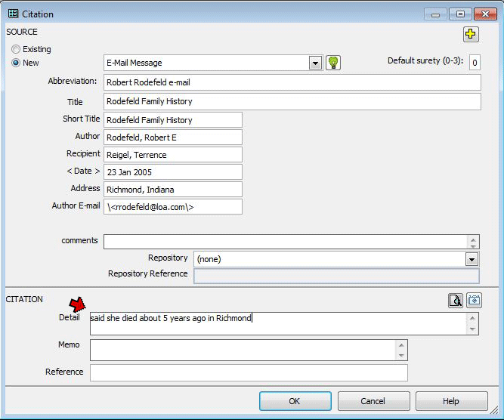Click the Author field Rodefeld, Robert E
Image resolution: width=504 pixels, height=420 pixels.
point(173,137)
